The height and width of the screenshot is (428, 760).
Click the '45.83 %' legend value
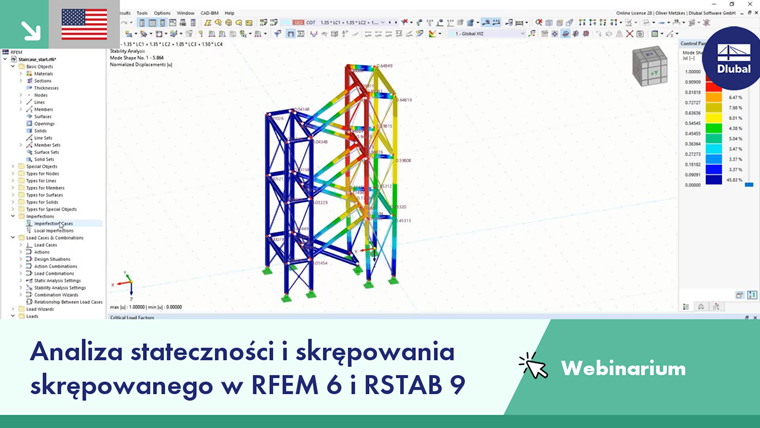[x=734, y=180]
